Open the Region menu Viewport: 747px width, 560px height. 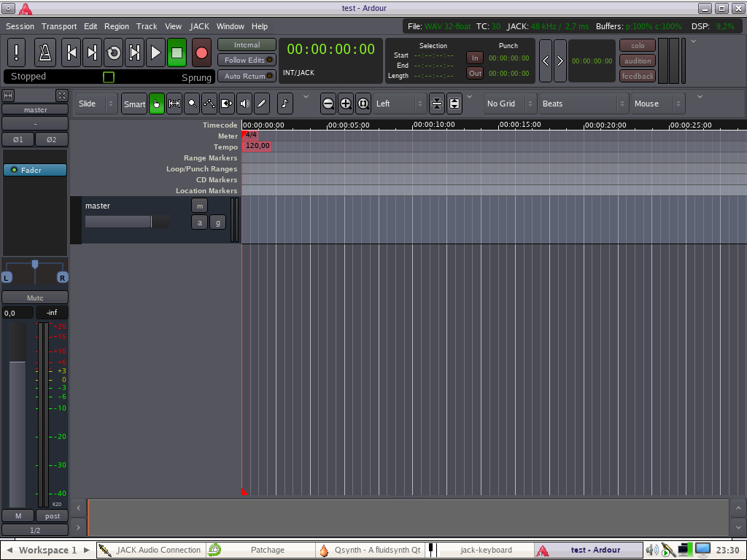coord(117,26)
